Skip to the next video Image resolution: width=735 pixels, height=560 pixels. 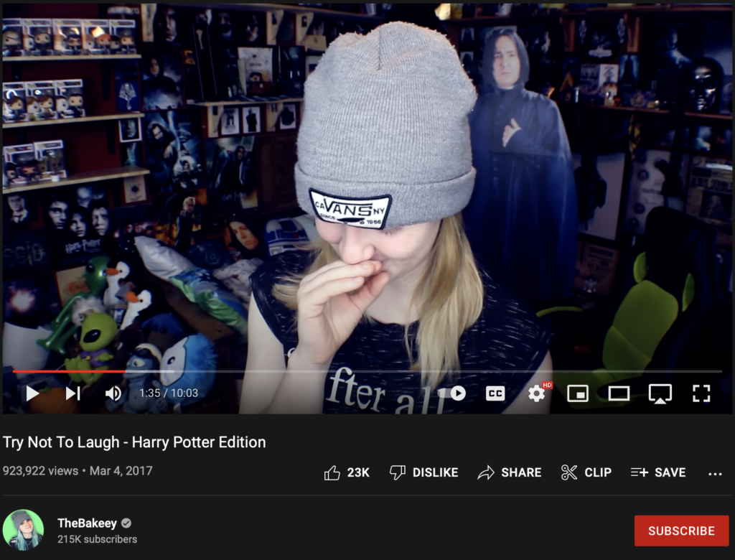[x=72, y=393]
